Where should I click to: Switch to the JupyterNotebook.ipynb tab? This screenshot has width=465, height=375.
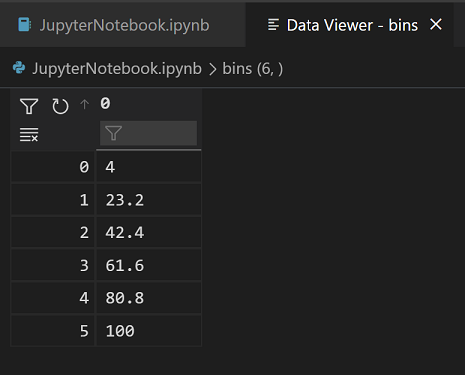click(x=123, y=25)
